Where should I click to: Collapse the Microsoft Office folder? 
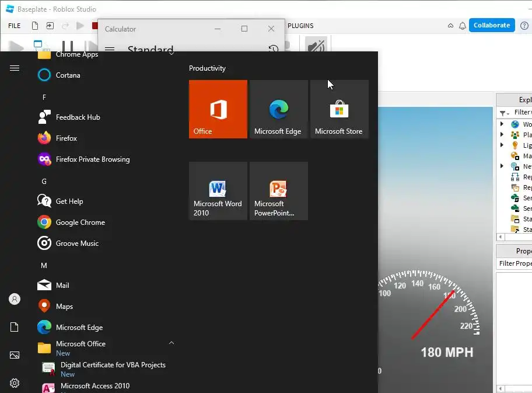[x=171, y=343]
